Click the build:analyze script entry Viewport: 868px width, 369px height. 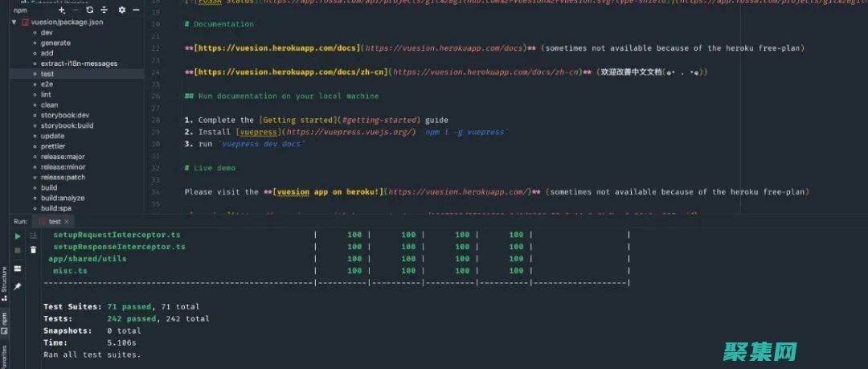pyautogui.click(x=63, y=198)
